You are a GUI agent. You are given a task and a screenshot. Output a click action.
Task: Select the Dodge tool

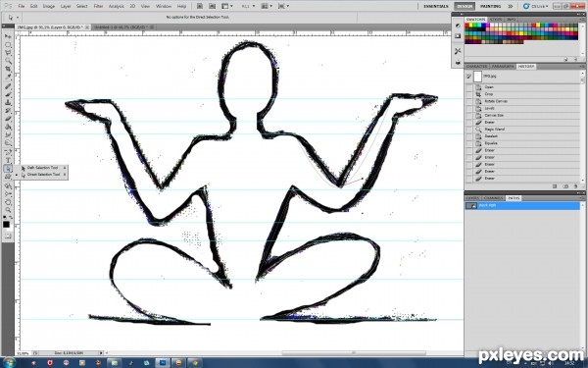point(8,142)
